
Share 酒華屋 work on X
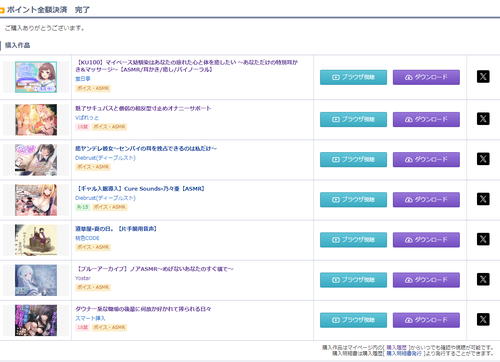pyautogui.click(x=483, y=239)
